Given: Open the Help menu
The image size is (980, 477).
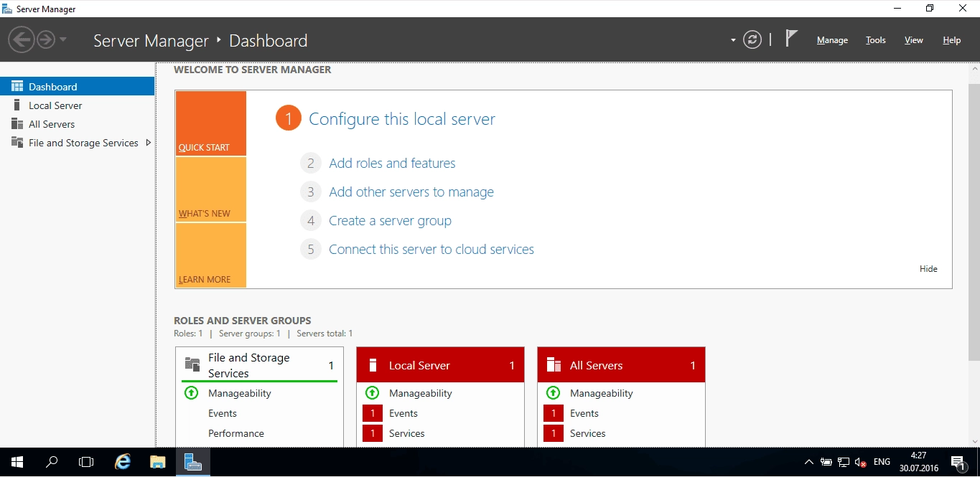Looking at the screenshot, I should point(951,40).
